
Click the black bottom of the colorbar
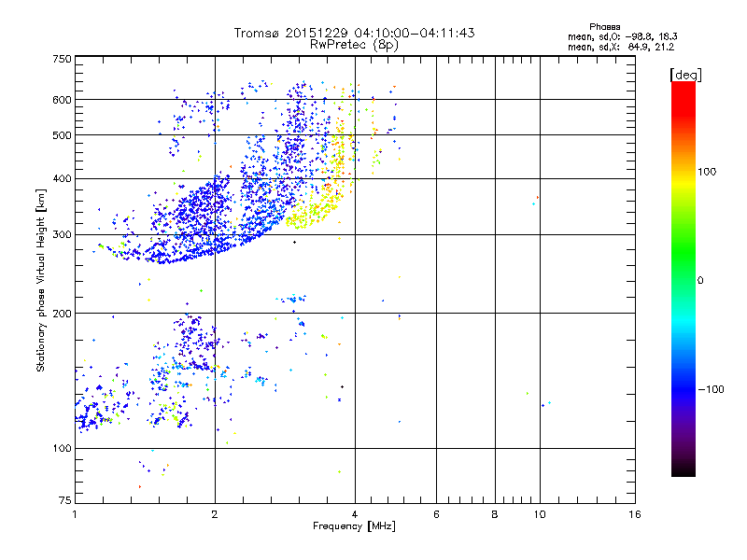point(684,469)
